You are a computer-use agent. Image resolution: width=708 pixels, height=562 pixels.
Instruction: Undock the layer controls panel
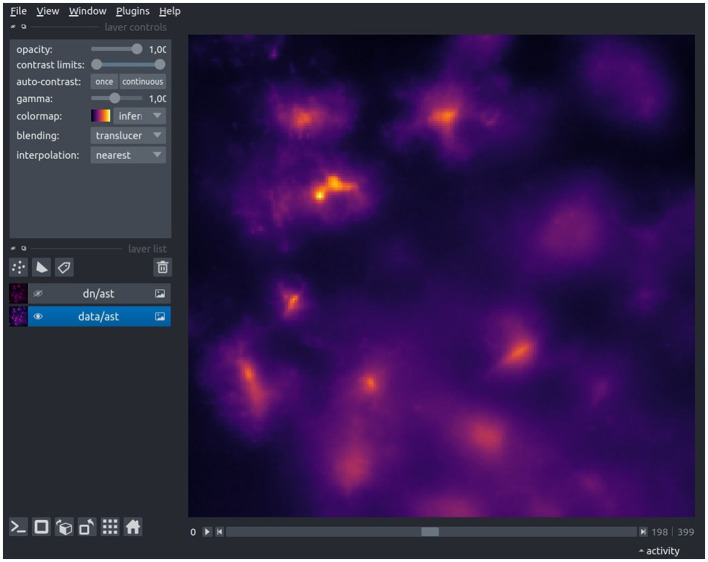pos(23,27)
